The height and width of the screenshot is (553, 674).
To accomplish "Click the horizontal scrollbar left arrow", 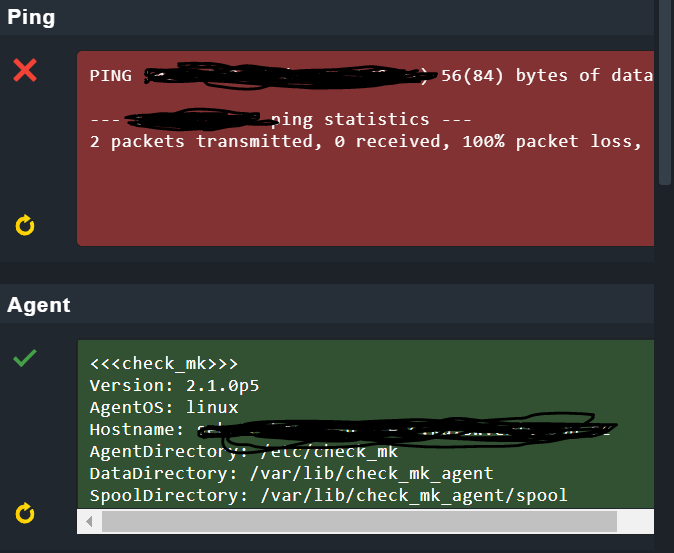I will (x=90, y=521).
